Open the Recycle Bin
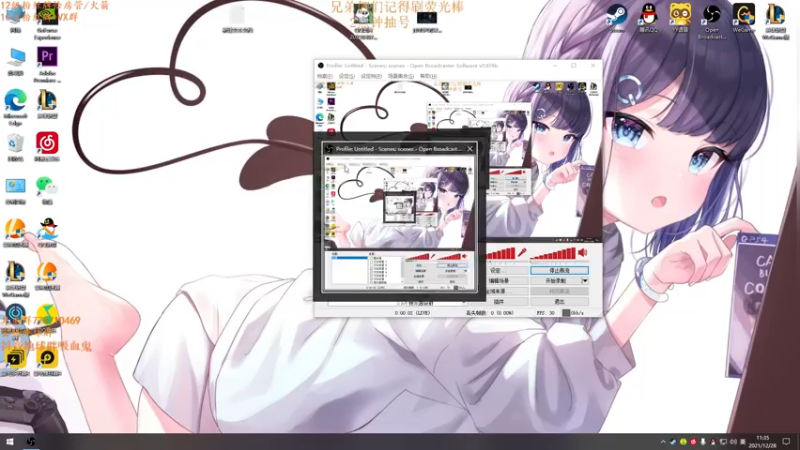Screen dimensions: 800x450 pos(16,147)
